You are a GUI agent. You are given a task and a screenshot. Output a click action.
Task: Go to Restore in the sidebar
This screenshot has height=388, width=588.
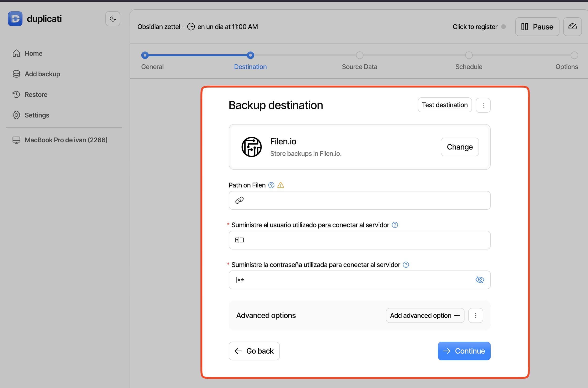pos(36,95)
